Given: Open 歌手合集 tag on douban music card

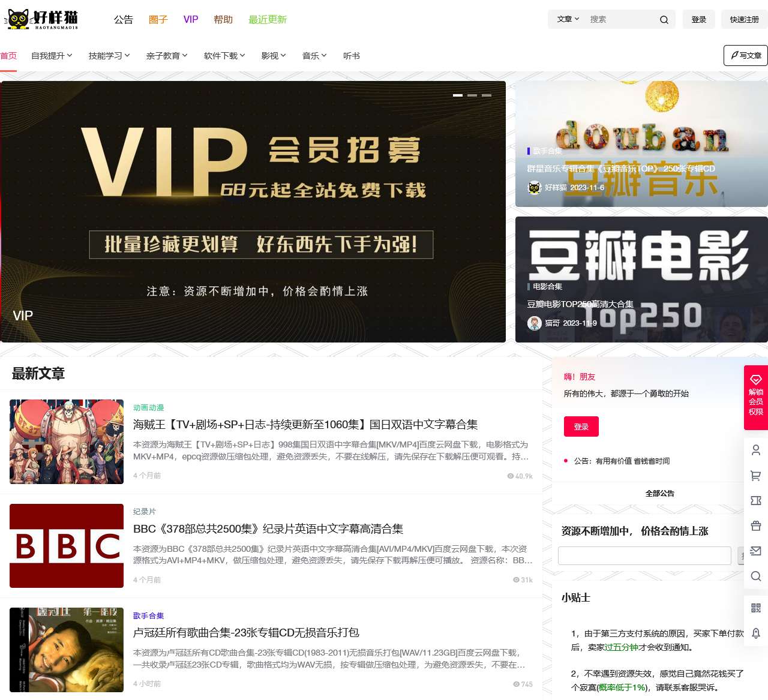Looking at the screenshot, I should click(x=547, y=151).
